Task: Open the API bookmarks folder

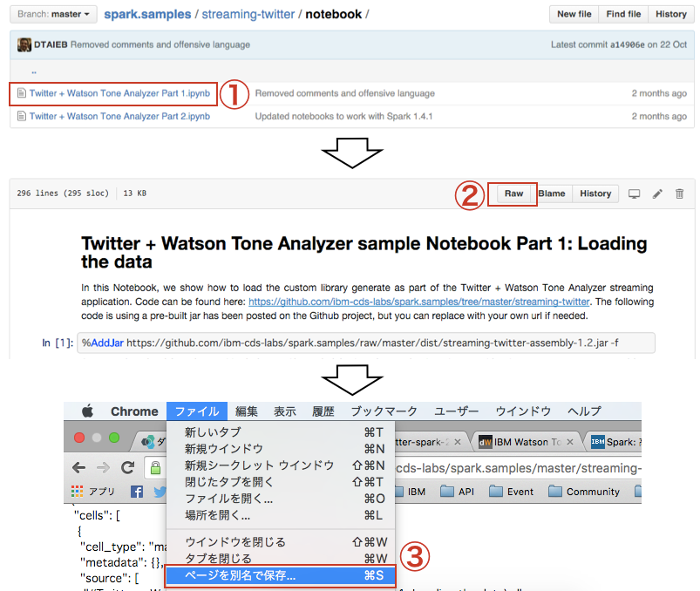Action: [x=457, y=492]
